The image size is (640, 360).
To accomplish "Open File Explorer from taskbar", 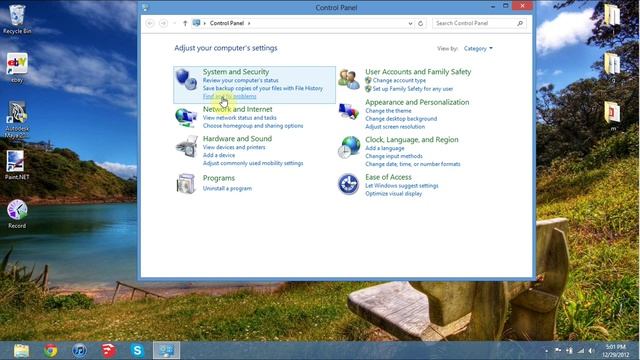I will tap(21, 350).
